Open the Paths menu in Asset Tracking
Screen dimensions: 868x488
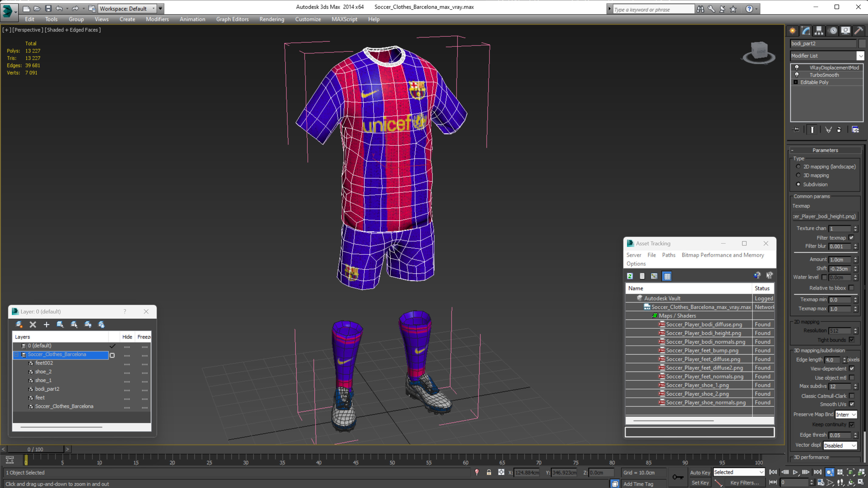point(668,255)
